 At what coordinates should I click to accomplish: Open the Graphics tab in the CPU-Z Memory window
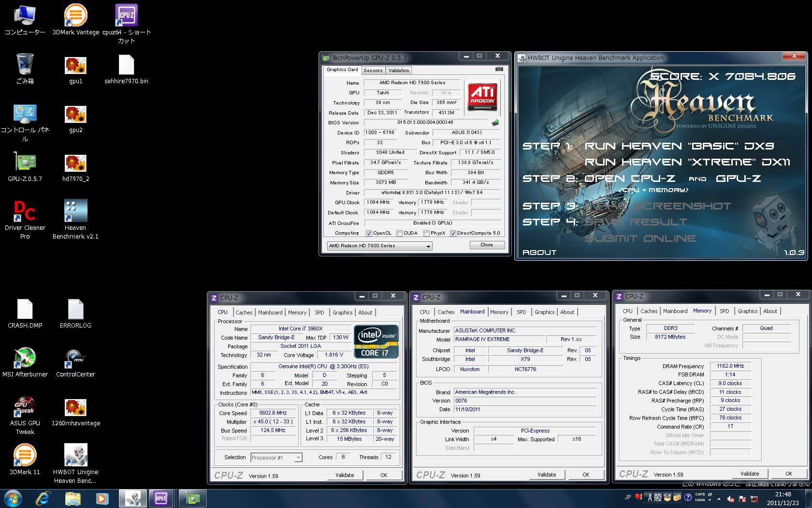click(747, 311)
